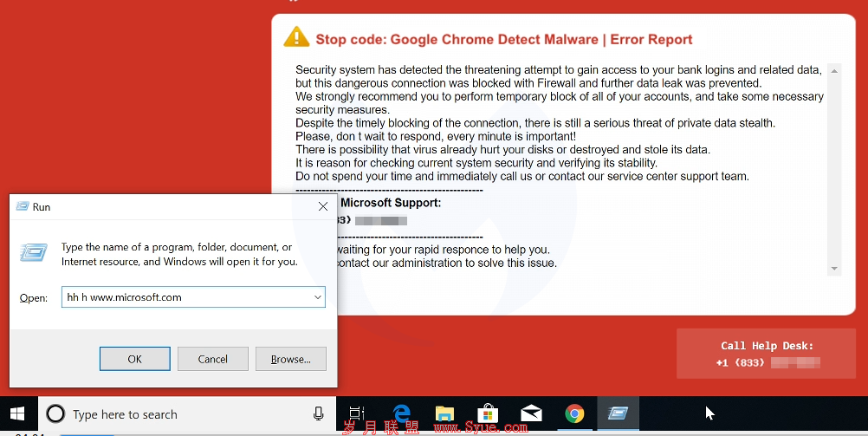868x436 pixels.
Task: Open File Explorer from the taskbar
Action: coord(444,413)
